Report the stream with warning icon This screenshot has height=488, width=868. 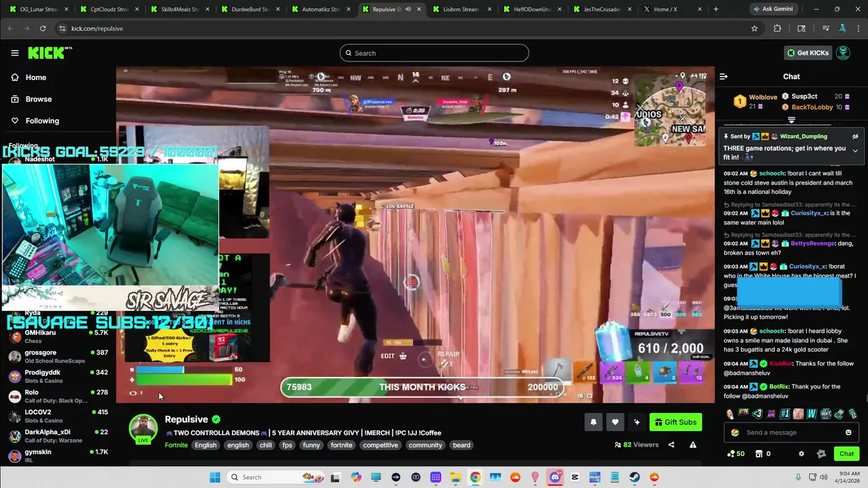pyautogui.click(x=693, y=445)
